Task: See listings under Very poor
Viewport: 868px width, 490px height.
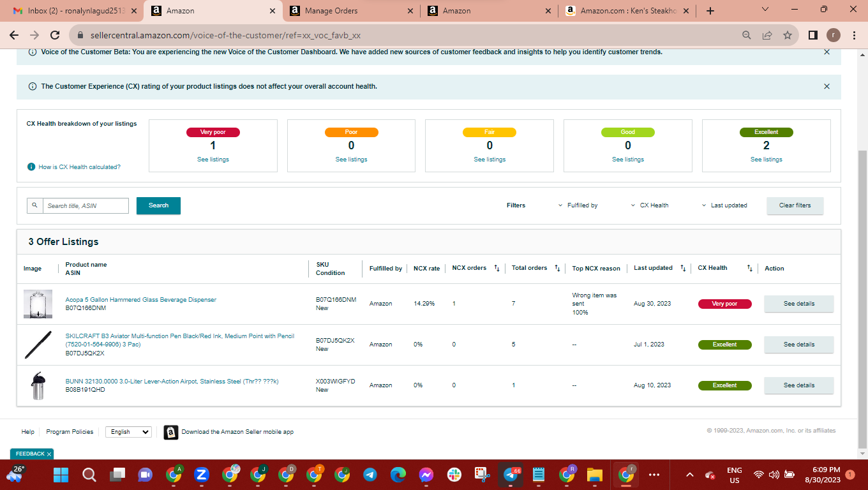Action: tap(213, 160)
